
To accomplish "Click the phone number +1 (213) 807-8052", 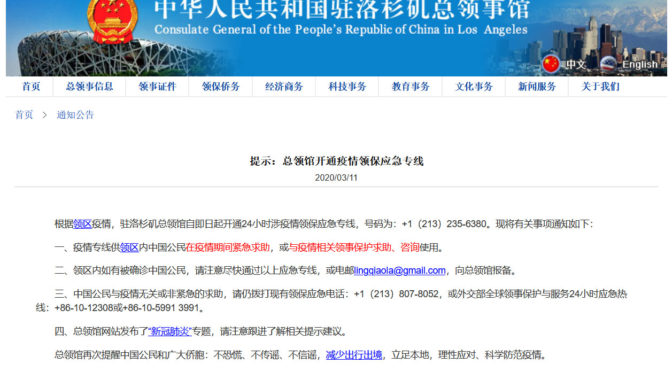I will pyautogui.click(x=396, y=294).
